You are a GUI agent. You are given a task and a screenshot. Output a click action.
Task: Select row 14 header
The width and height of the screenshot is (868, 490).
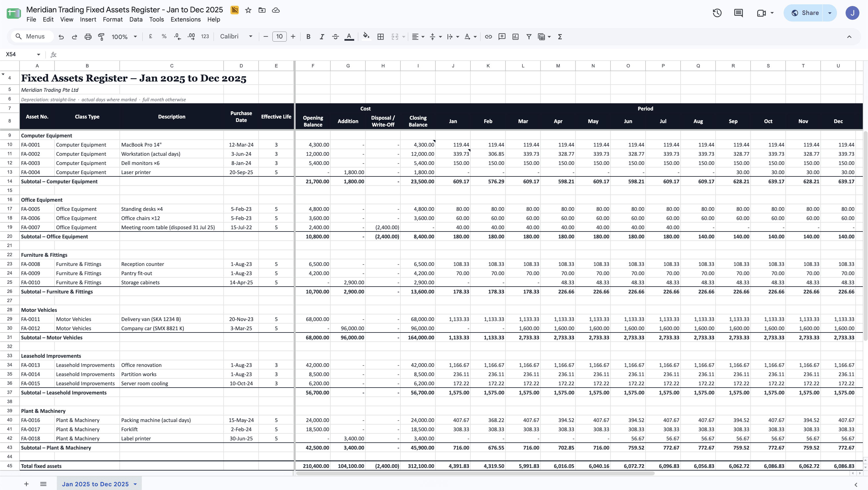(9, 181)
